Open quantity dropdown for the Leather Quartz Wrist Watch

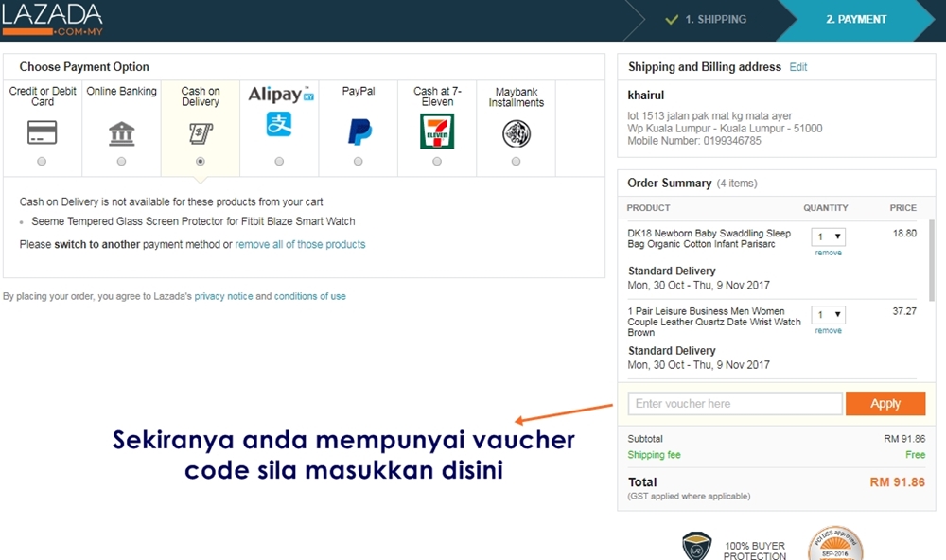[828, 315]
